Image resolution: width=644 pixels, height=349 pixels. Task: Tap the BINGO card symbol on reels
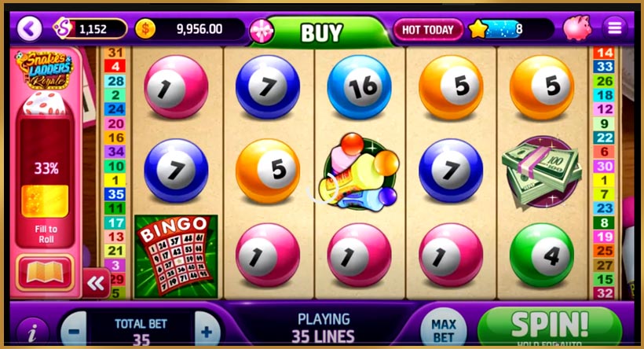[176, 255]
